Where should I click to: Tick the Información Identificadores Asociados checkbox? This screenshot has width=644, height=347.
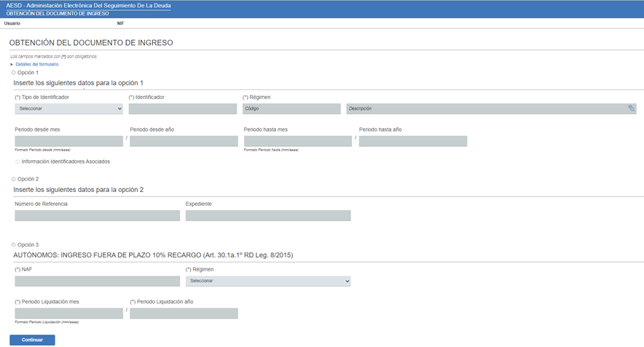tap(17, 161)
